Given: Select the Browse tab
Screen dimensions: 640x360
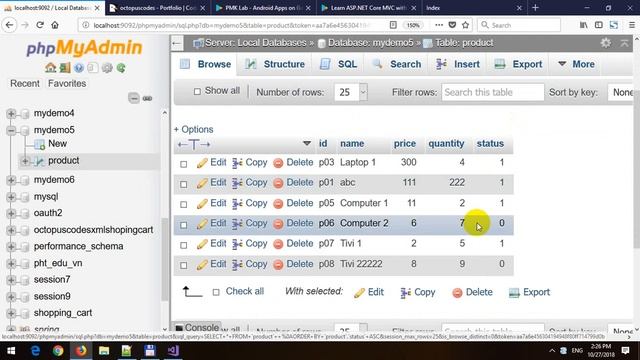Looking at the screenshot, I should click(206, 64).
